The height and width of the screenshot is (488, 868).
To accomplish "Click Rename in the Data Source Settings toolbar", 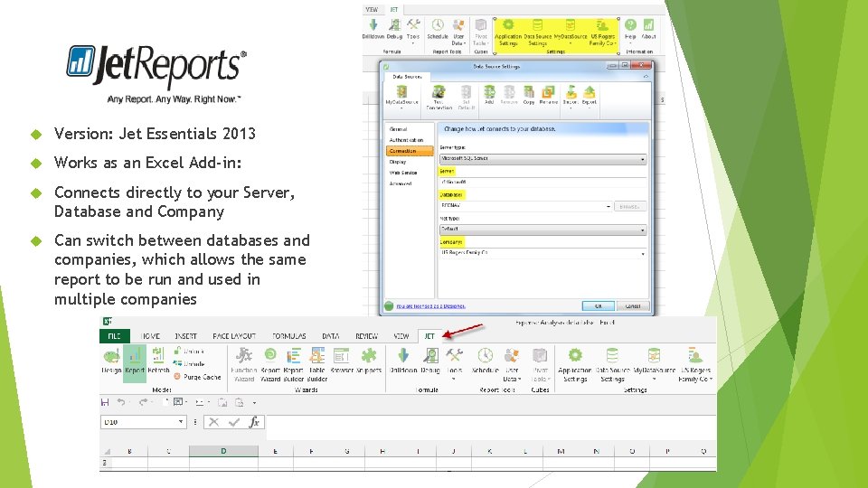I will [x=548, y=95].
